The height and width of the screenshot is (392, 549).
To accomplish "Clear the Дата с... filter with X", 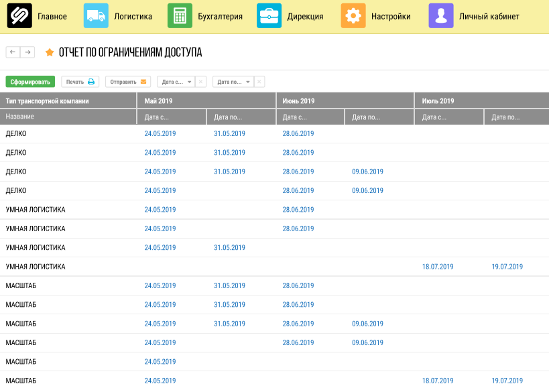I will pyautogui.click(x=200, y=82).
